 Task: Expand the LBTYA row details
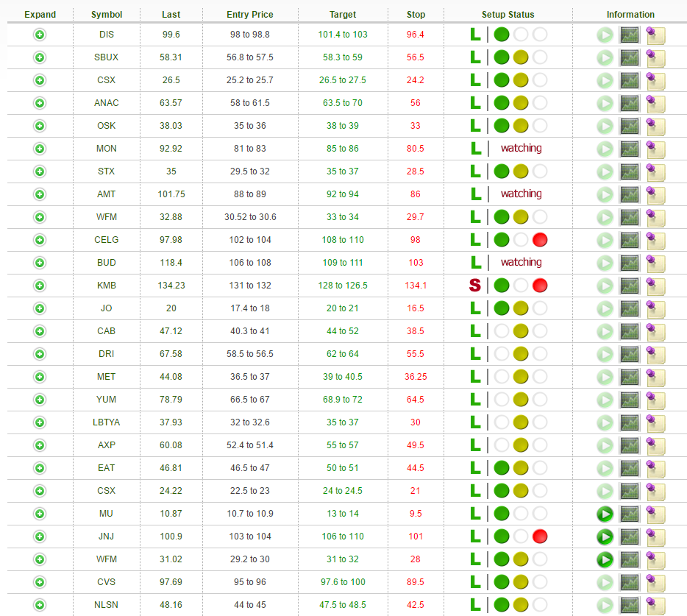point(40,422)
